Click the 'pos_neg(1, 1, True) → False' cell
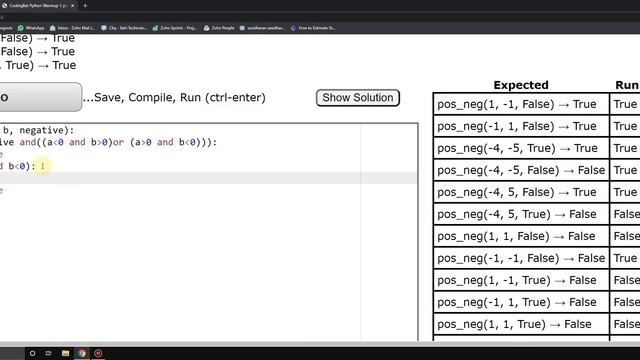This screenshot has width=640, height=360. point(521,324)
